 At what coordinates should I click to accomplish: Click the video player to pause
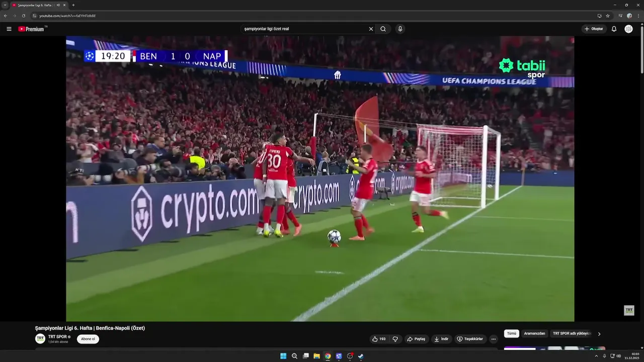320,178
